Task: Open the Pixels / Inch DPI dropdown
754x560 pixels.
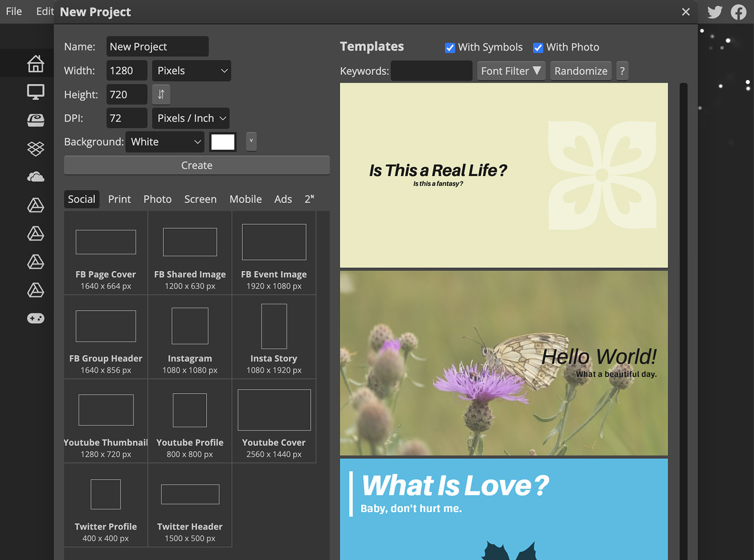Action: pos(192,118)
